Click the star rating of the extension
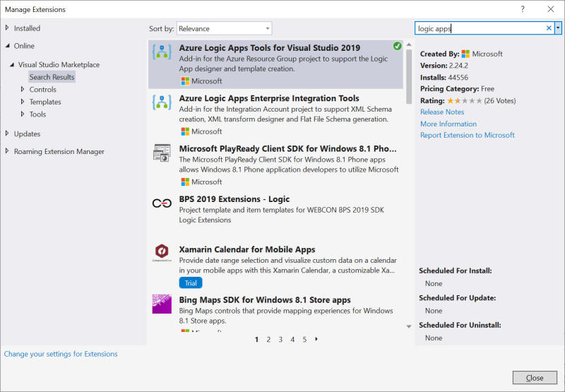Image resolution: width=565 pixels, height=392 pixels. point(465,101)
